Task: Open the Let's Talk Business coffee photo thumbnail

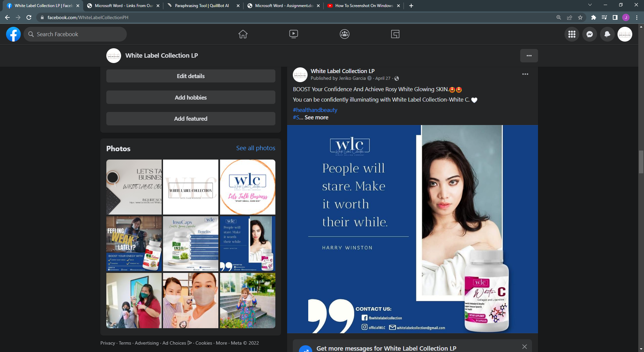Action: (x=134, y=187)
